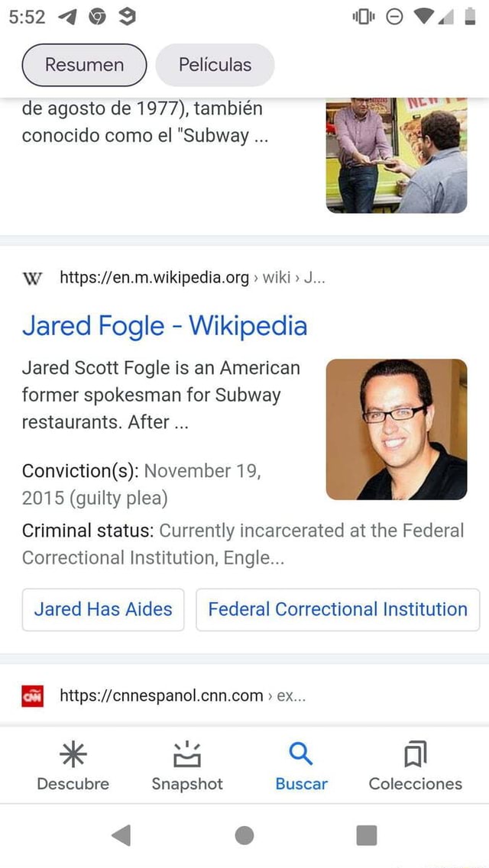489x868 pixels.
Task: Tap the Android recent apps square
Action: pyautogui.click(x=367, y=835)
